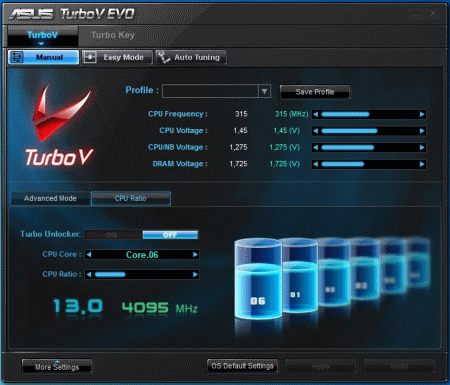The width and height of the screenshot is (450, 385).
Task: Click the CPU Voltage slider bar
Action: click(369, 131)
